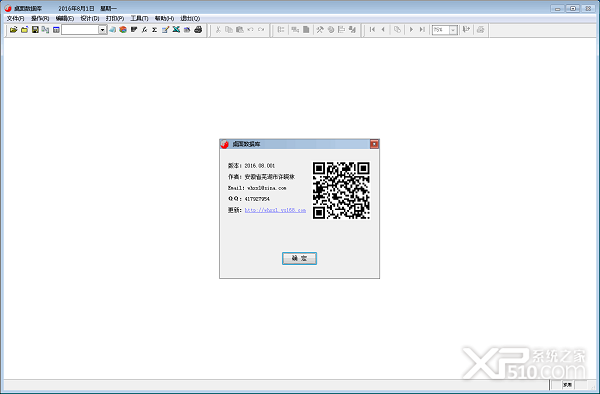Image resolution: width=600 pixels, height=394 pixels.
Task: Go to first page navigation arrow
Action: pos(372,30)
